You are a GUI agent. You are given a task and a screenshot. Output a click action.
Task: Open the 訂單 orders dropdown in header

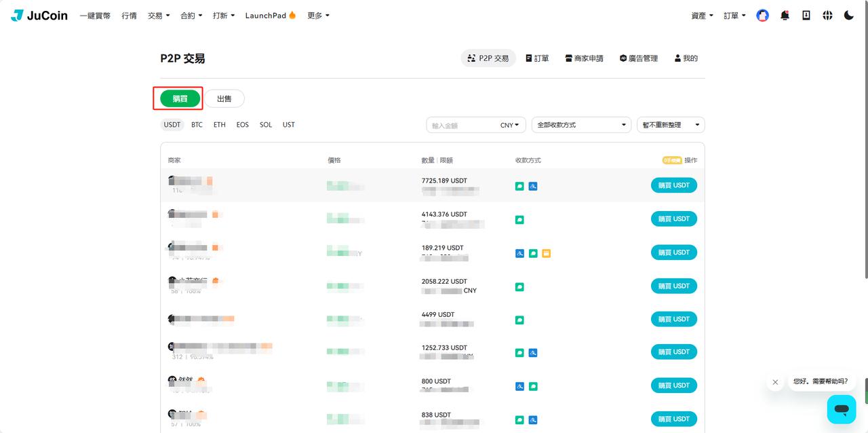(734, 15)
